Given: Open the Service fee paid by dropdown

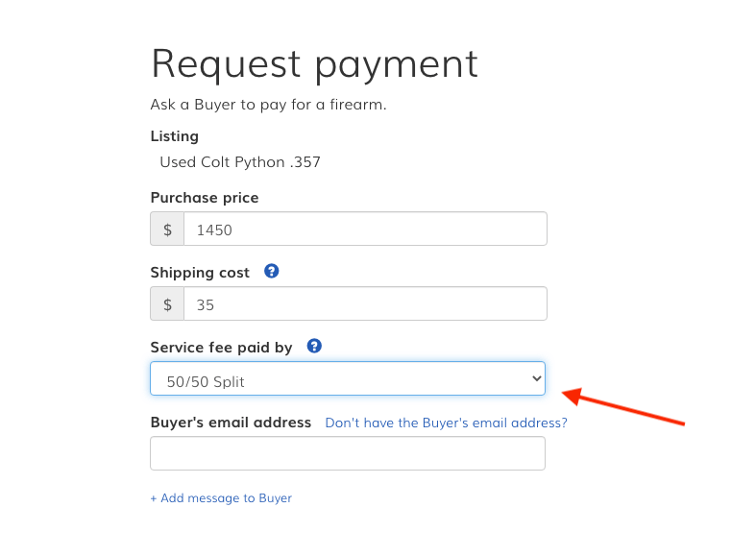Looking at the screenshot, I should [x=348, y=378].
